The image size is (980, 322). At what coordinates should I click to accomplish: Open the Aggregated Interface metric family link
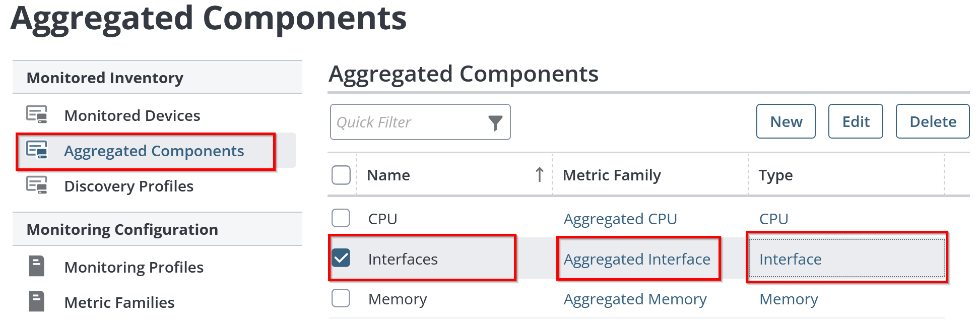click(x=637, y=260)
